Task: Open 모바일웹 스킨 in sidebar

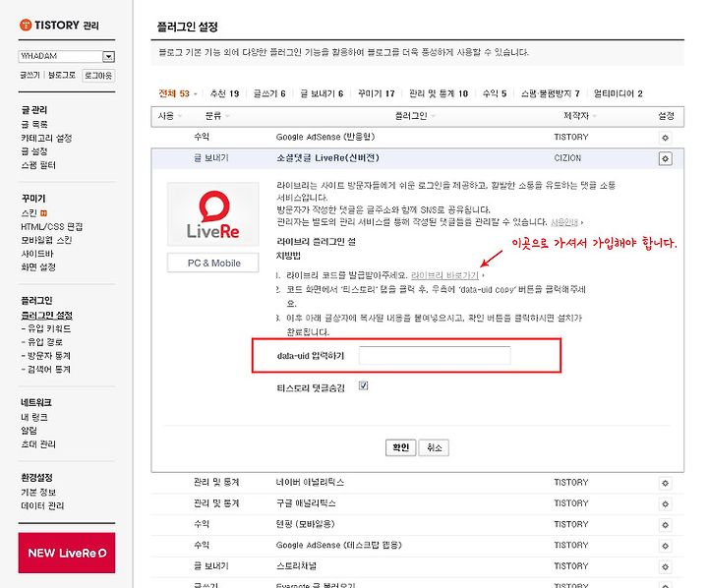Action: pyautogui.click(x=46, y=240)
